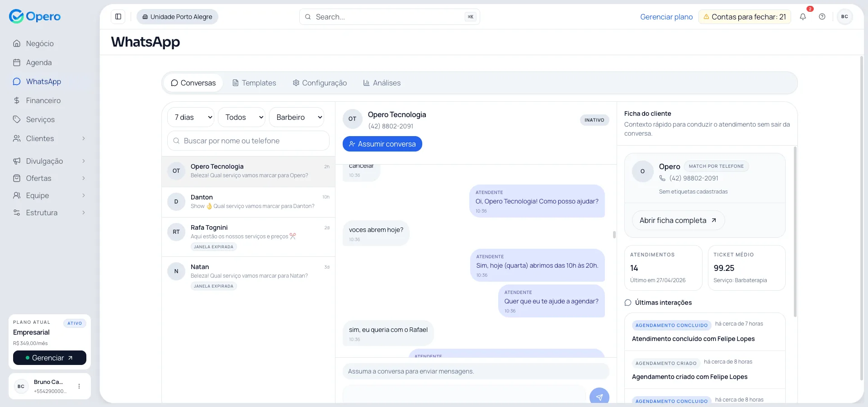Expand the Equipe submenu chevron
The image size is (868, 407).
coord(84,195)
